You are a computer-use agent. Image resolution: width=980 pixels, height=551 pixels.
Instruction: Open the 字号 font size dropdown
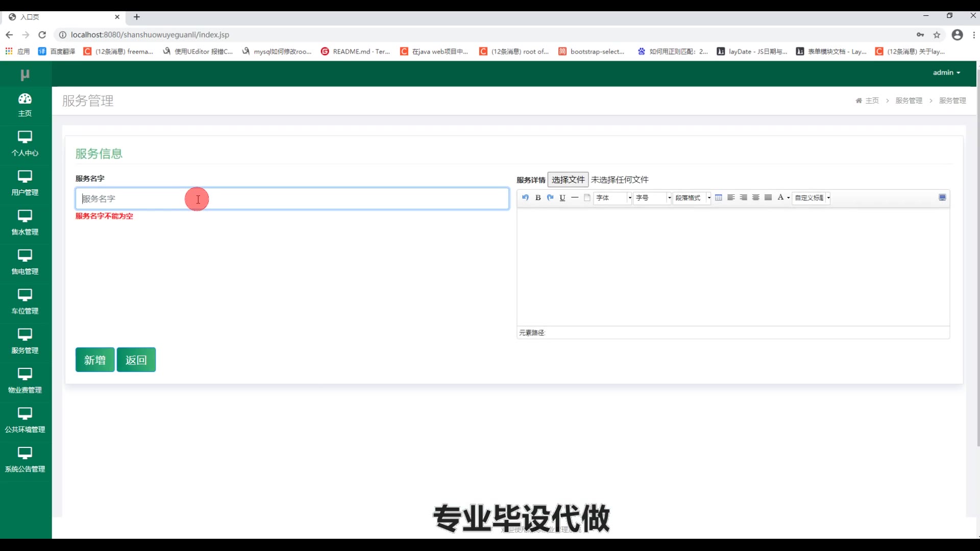(652, 198)
